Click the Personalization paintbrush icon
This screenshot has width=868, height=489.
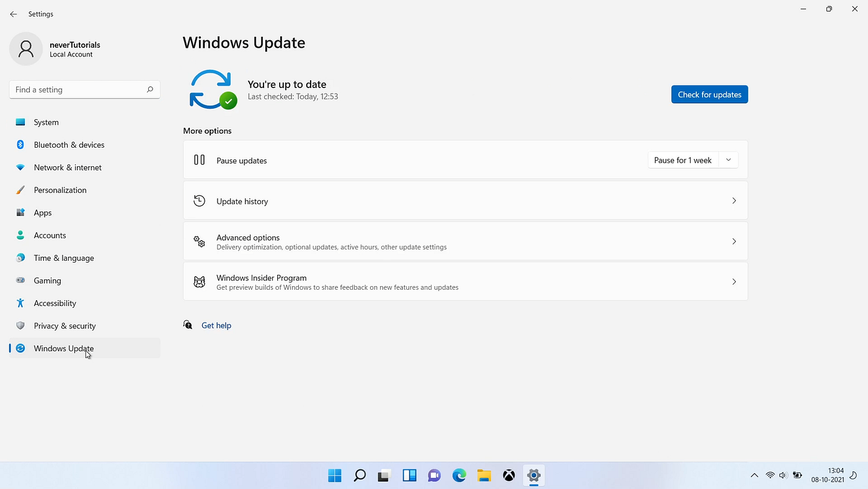20,190
